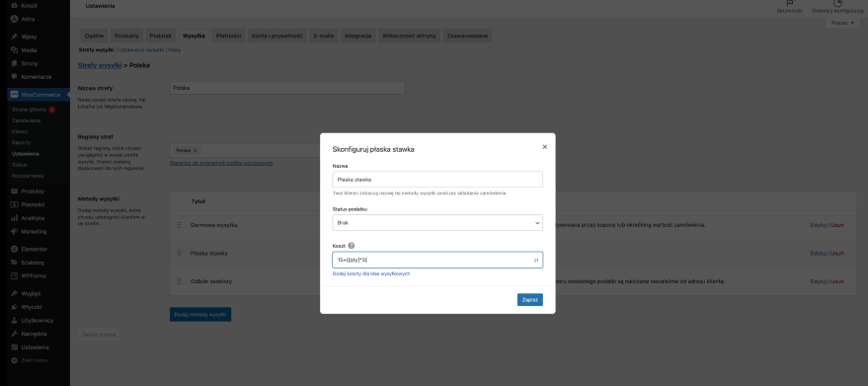Click the Aktywność flag icon

click(x=789, y=3)
